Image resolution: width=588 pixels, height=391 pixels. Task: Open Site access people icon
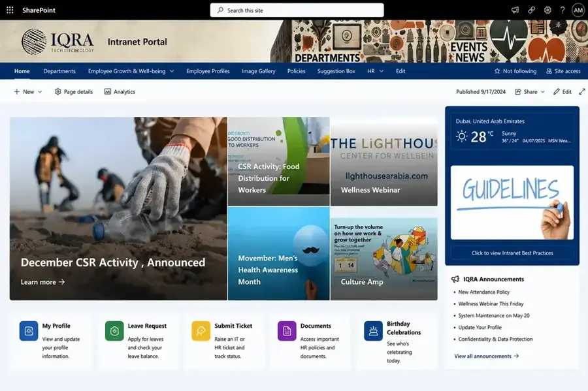[549, 71]
